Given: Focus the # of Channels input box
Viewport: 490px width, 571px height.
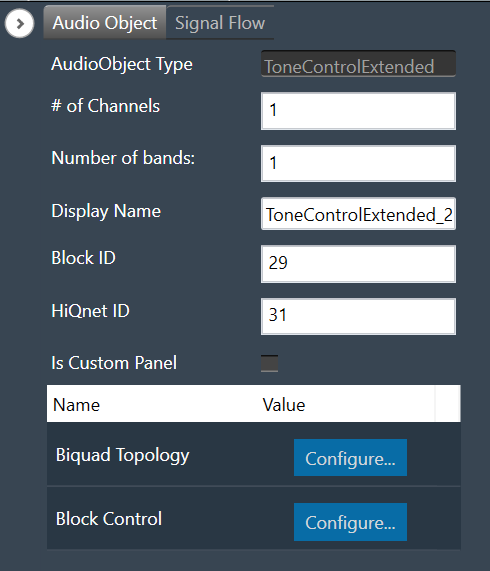Looking at the screenshot, I should [x=358, y=111].
